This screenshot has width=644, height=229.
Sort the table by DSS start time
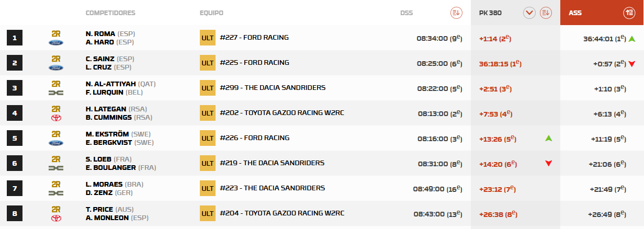[456, 13]
